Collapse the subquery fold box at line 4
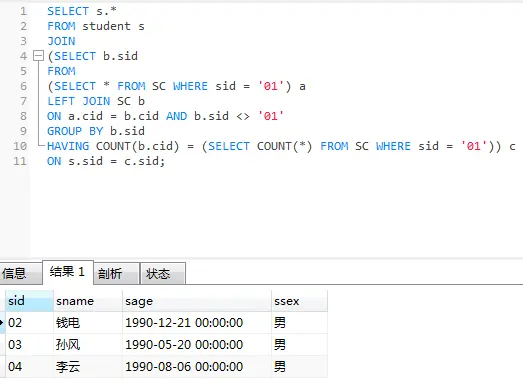This screenshot has width=523, height=380. click(38, 56)
